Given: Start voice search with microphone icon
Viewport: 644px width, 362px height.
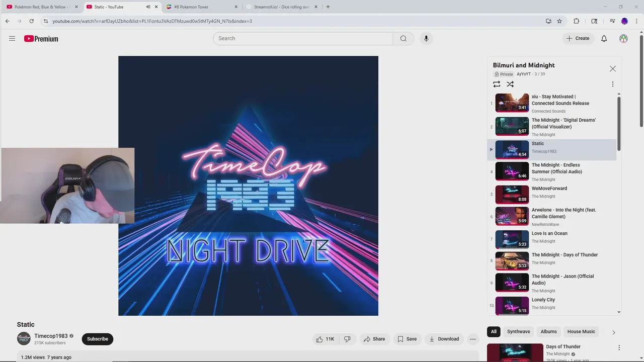Looking at the screenshot, I should tap(426, 38).
